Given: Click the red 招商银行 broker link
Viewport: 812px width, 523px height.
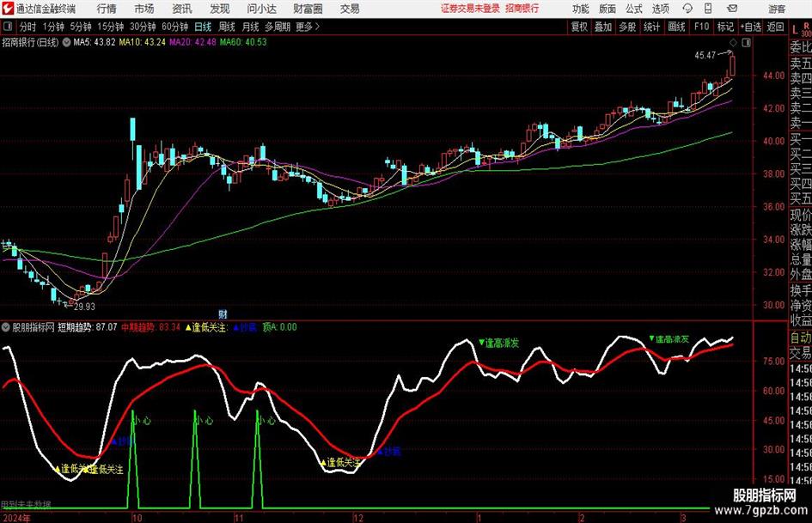Looking at the screenshot, I should (x=522, y=9).
